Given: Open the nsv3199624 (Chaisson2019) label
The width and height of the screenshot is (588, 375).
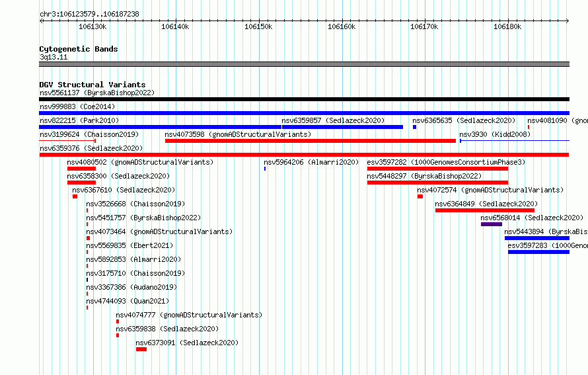Looking at the screenshot, I should (x=89, y=134).
